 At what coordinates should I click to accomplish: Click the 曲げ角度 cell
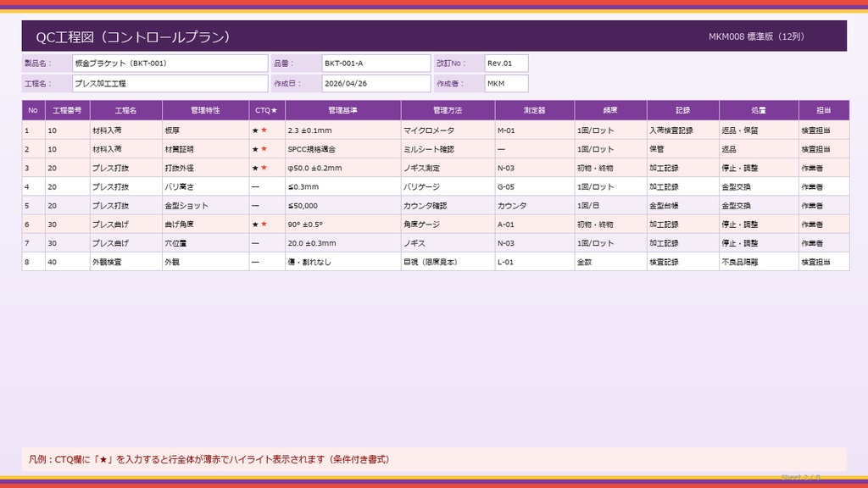pyautogui.click(x=205, y=225)
